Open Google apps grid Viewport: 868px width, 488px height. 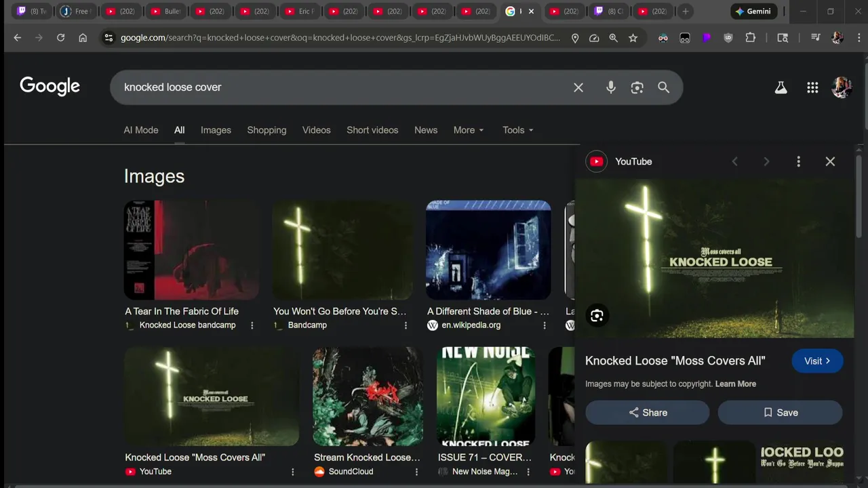click(812, 87)
